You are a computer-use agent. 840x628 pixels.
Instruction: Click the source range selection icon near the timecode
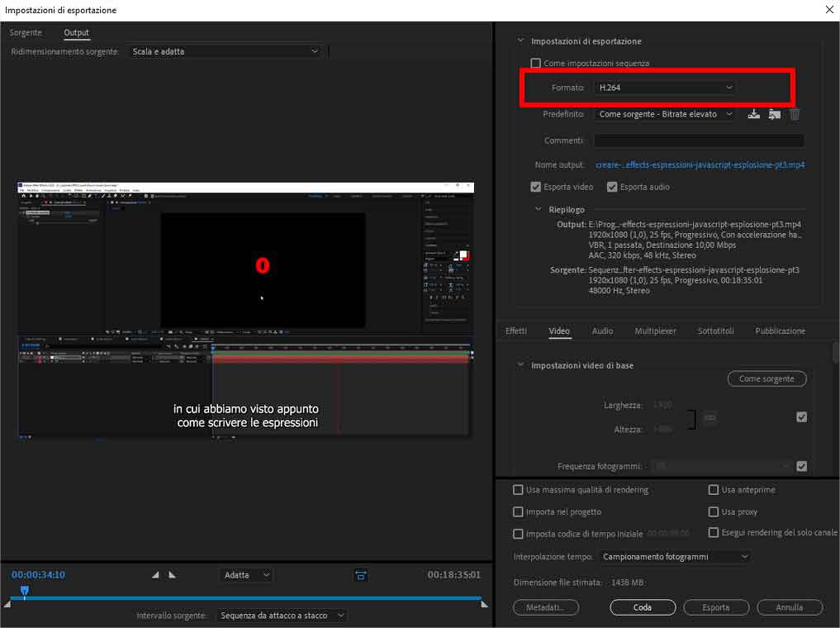361,574
